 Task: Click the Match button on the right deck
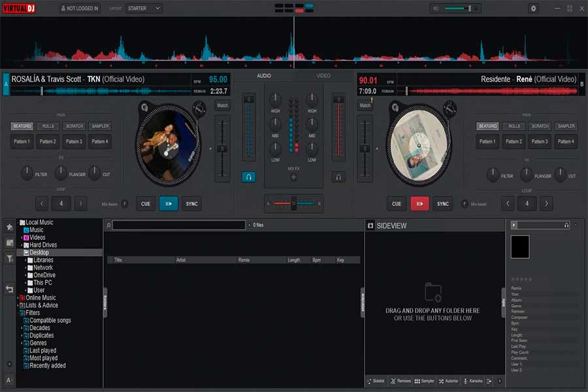364,105
